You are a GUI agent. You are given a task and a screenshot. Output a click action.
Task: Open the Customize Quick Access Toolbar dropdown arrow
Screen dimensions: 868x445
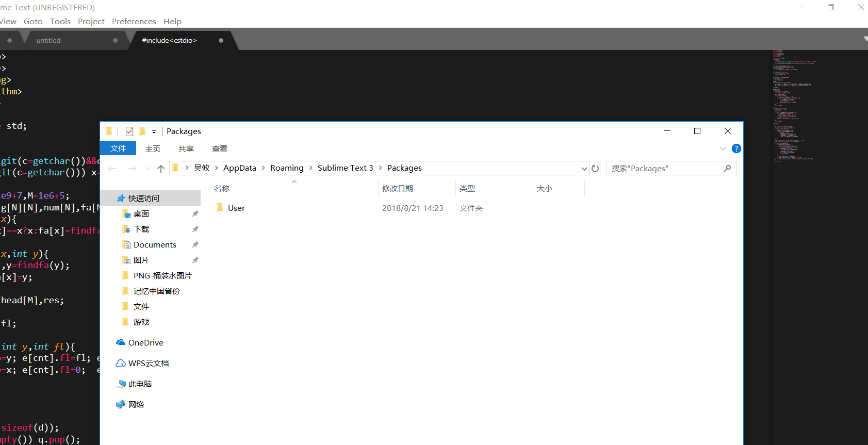pyautogui.click(x=154, y=132)
